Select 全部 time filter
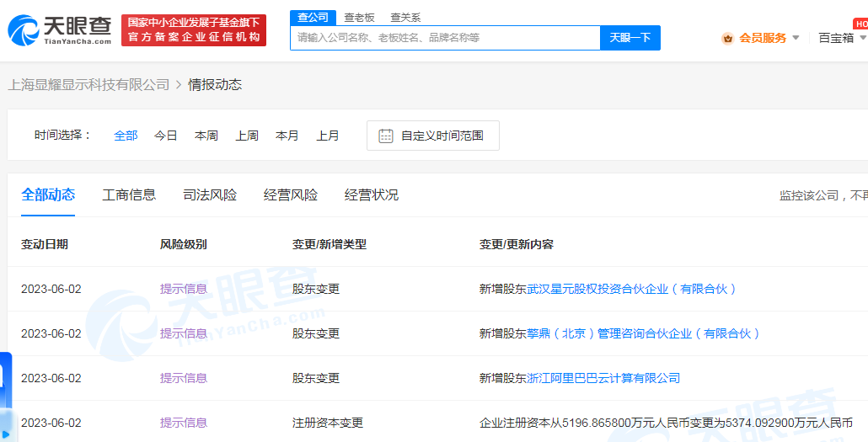868x442 pixels. (126, 136)
